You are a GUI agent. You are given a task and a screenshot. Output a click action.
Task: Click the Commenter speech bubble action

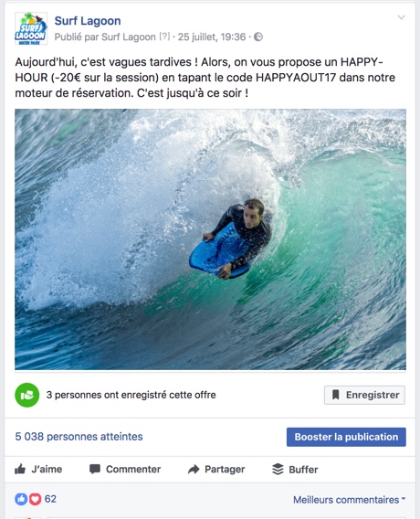tap(125, 469)
